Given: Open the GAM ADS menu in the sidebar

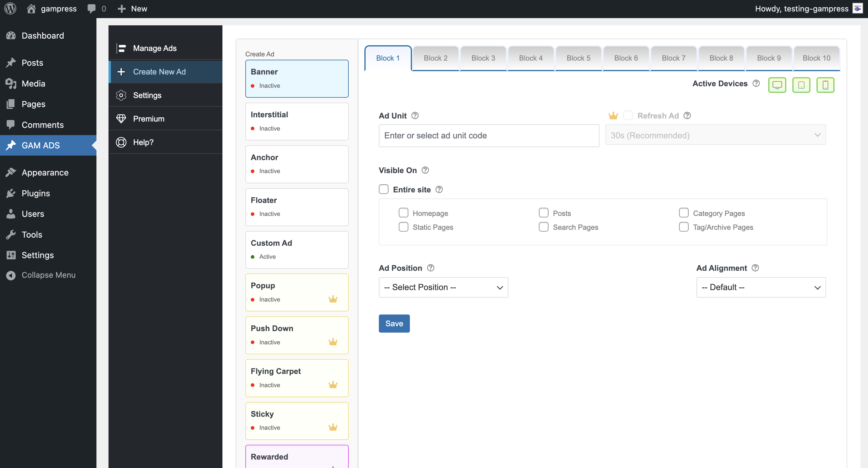Looking at the screenshot, I should click(40, 145).
